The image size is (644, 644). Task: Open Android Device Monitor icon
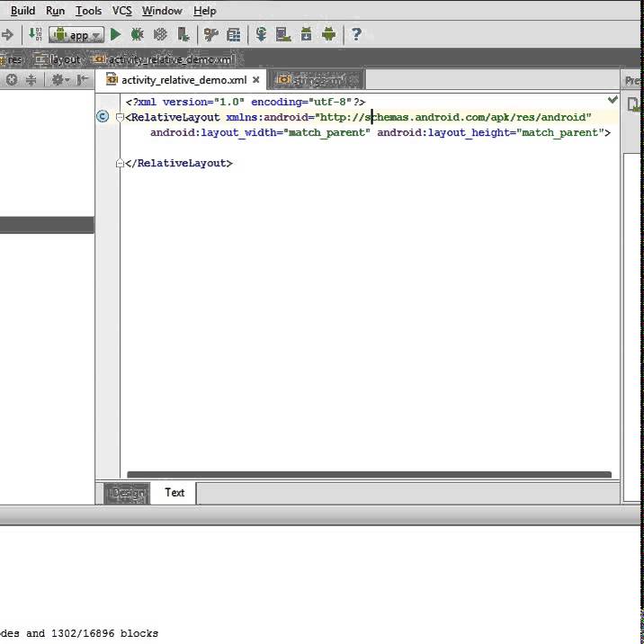(x=329, y=34)
